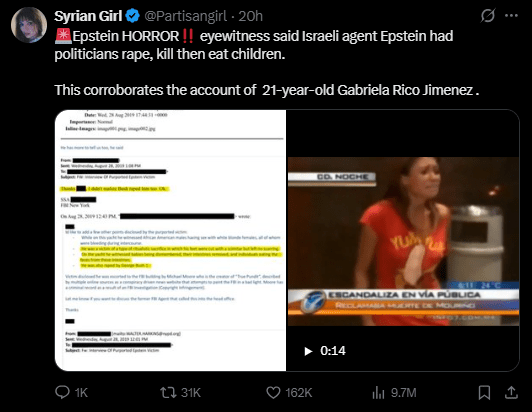Click the post text about Gabriela Rico Jimenez

[267, 90]
